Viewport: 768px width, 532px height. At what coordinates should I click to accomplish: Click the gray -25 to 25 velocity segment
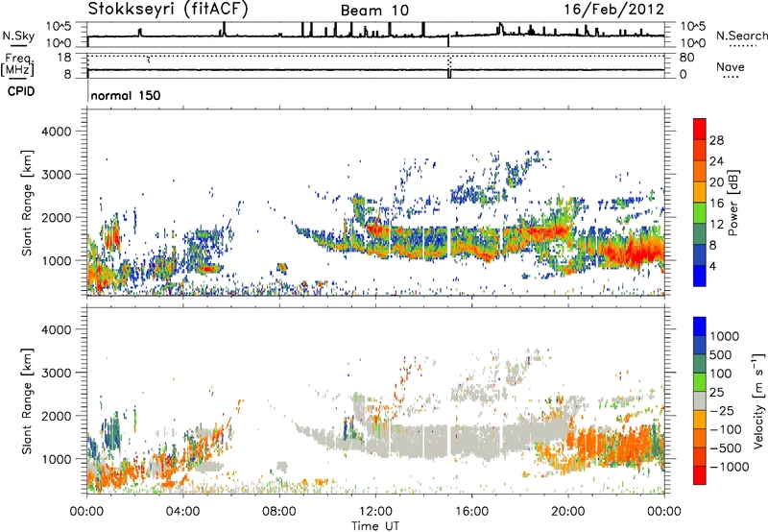[700, 400]
